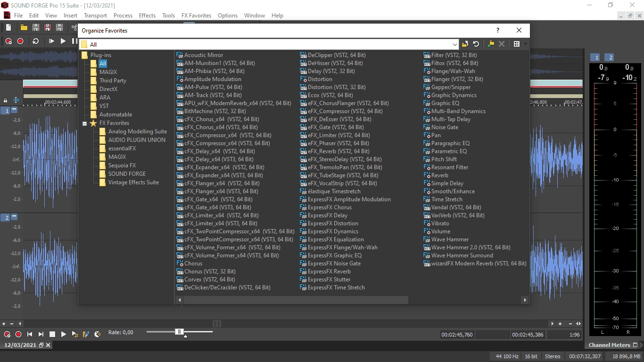Toggle channel 1 meter button in Channel Meters

pyautogui.click(x=596, y=58)
